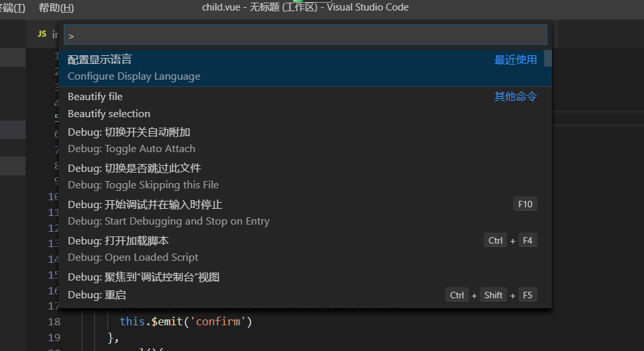644x351 pixels.
Task: Click the F10 keybinding badge
Action: pos(525,204)
